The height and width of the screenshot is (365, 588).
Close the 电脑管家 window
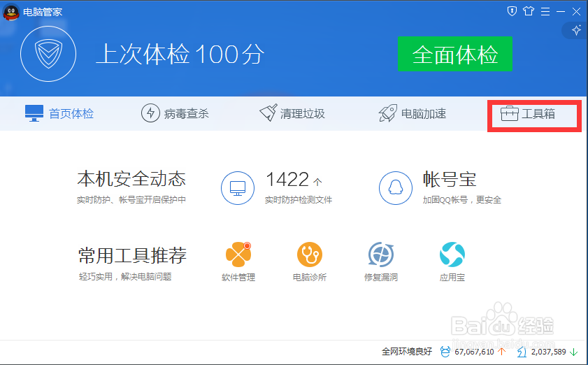(576, 12)
